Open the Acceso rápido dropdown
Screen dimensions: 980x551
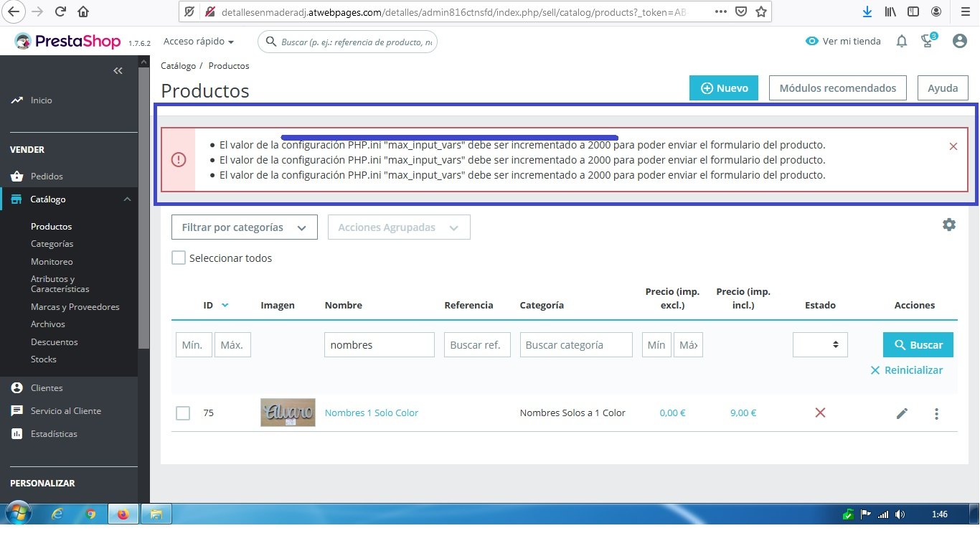199,42
